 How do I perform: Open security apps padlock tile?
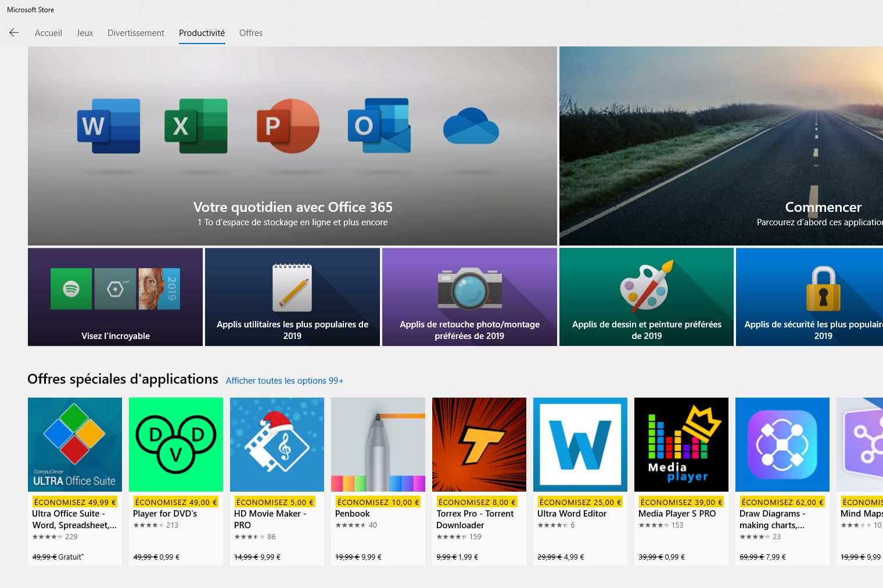pyautogui.click(x=810, y=297)
